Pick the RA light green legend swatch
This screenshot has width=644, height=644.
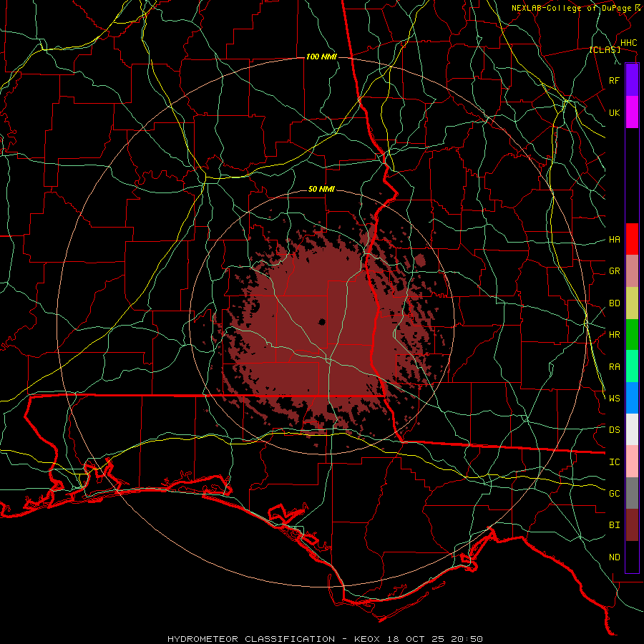tap(632, 366)
